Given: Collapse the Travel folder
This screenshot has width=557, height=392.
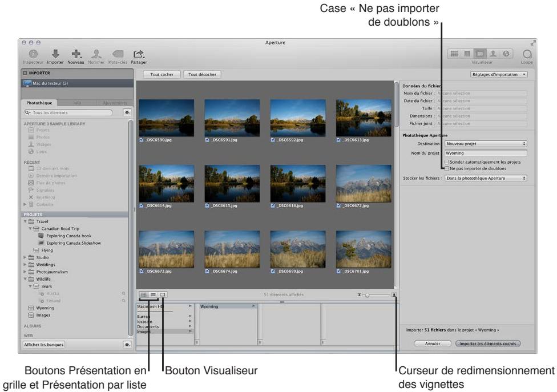Looking at the screenshot, I should pyautogui.click(x=25, y=221).
